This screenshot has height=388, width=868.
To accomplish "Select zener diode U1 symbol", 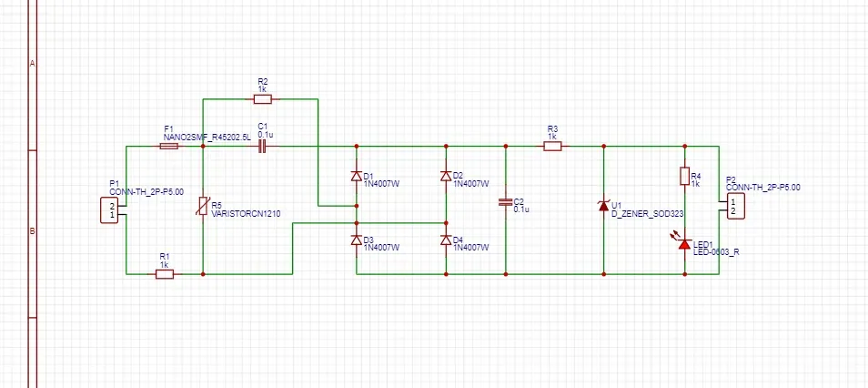I will tap(603, 206).
